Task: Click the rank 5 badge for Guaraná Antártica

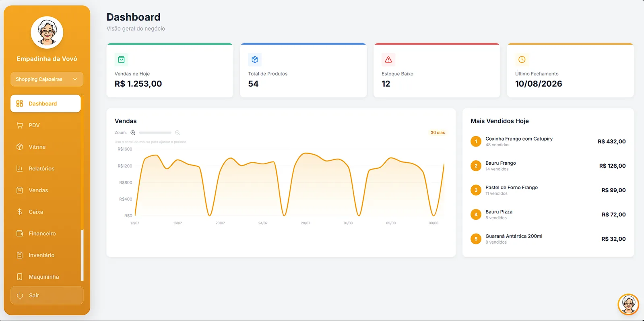Action: point(476,239)
